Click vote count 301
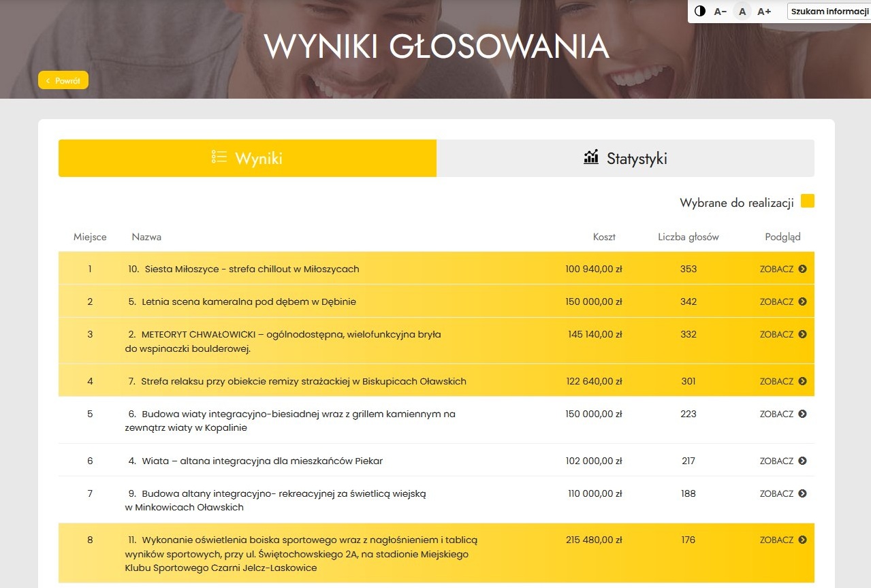The height and width of the screenshot is (588, 871). click(x=688, y=381)
